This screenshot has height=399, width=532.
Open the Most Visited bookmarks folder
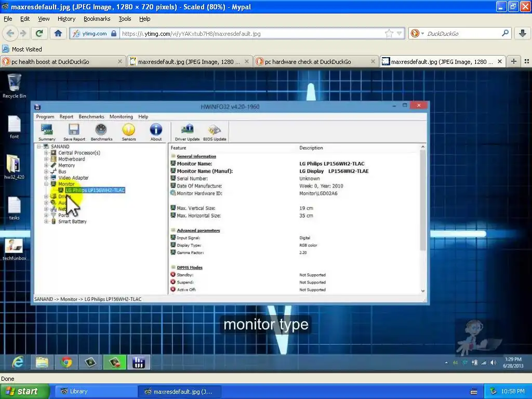tap(22, 49)
